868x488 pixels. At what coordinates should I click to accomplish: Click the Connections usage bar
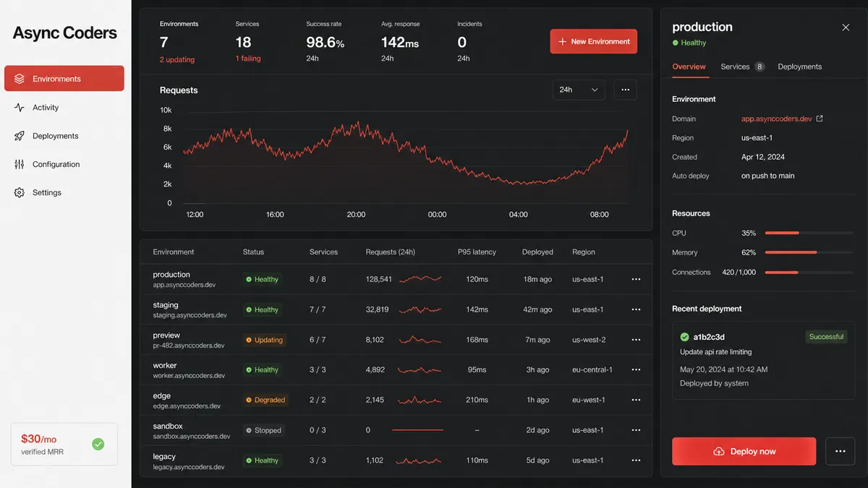tap(808, 272)
